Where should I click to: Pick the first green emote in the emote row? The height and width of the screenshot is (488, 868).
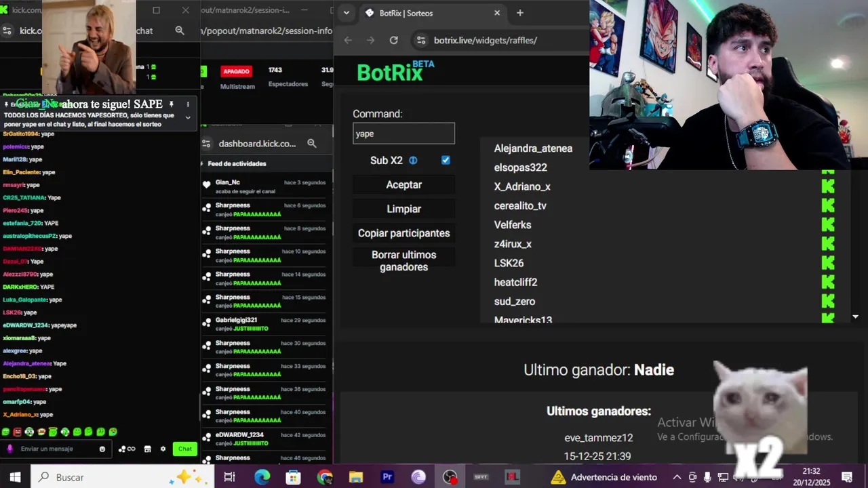5,432
